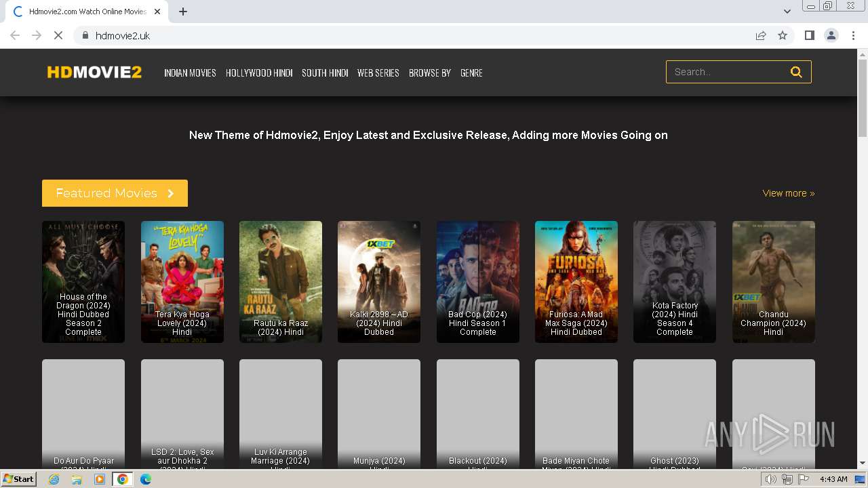The image size is (868, 488).
Task: Open Kota Factory Season 4 poster
Action: pos(675,282)
